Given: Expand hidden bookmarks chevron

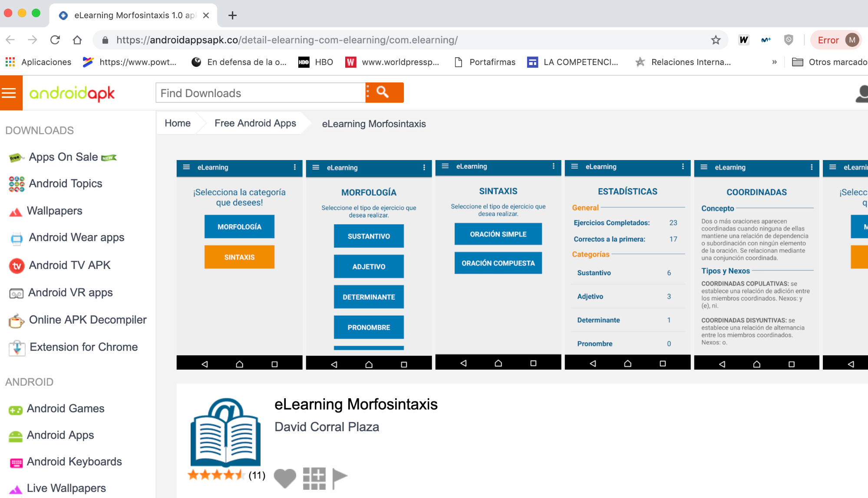Looking at the screenshot, I should 774,62.
